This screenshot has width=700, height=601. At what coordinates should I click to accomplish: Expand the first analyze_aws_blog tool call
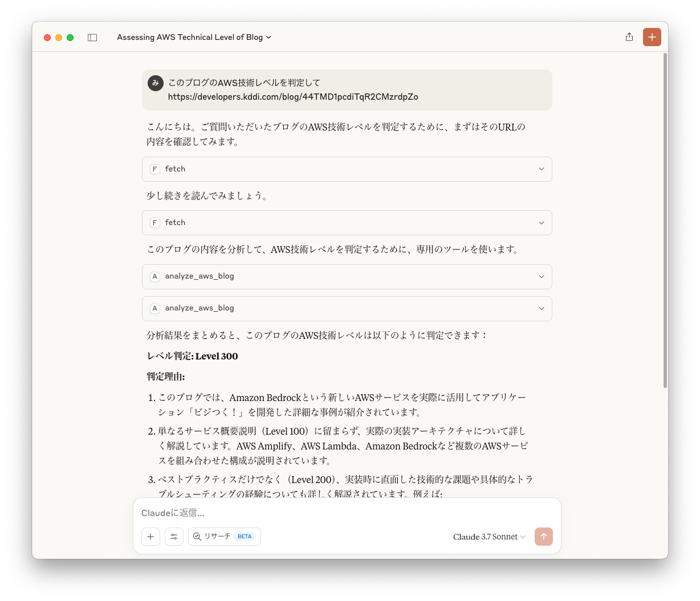pyautogui.click(x=347, y=276)
